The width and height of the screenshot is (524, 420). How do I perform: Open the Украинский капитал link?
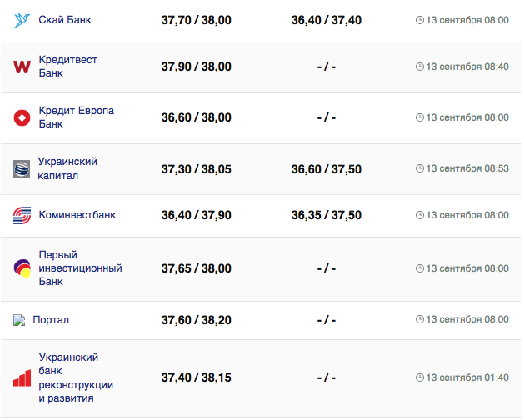tap(67, 168)
